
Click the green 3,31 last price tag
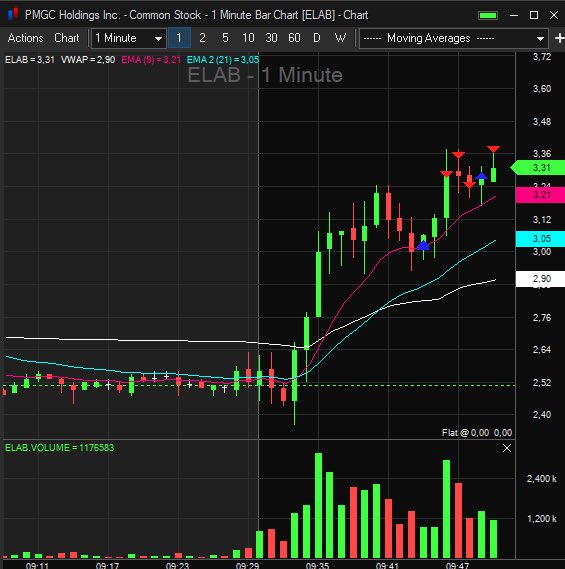click(x=539, y=168)
